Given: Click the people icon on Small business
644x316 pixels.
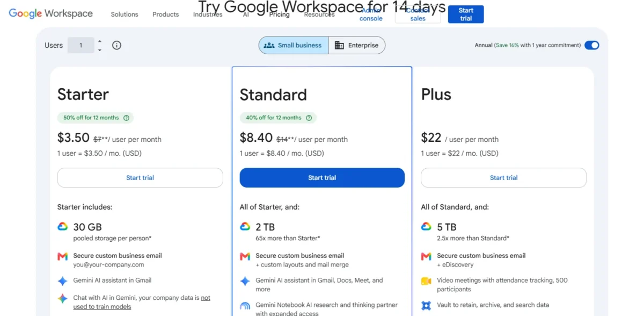Looking at the screenshot, I should point(269,45).
